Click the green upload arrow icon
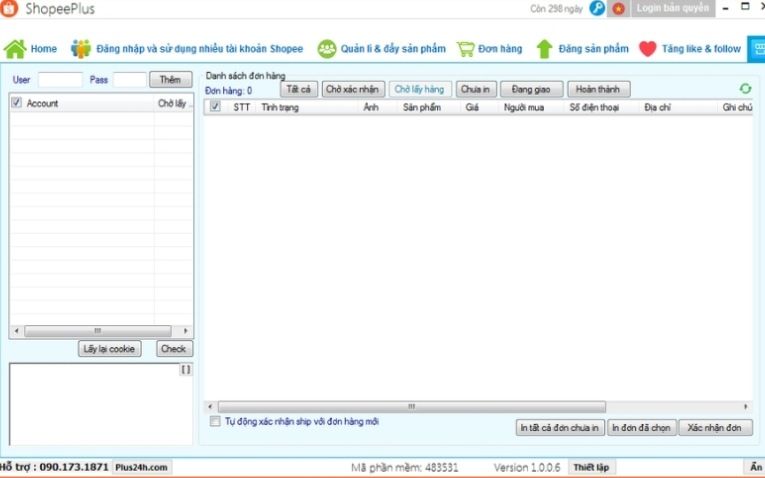The width and height of the screenshot is (765, 478). [544, 49]
